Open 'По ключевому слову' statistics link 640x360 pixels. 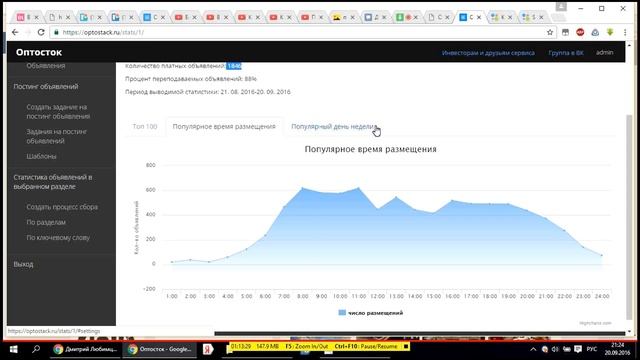coord(58,238)
